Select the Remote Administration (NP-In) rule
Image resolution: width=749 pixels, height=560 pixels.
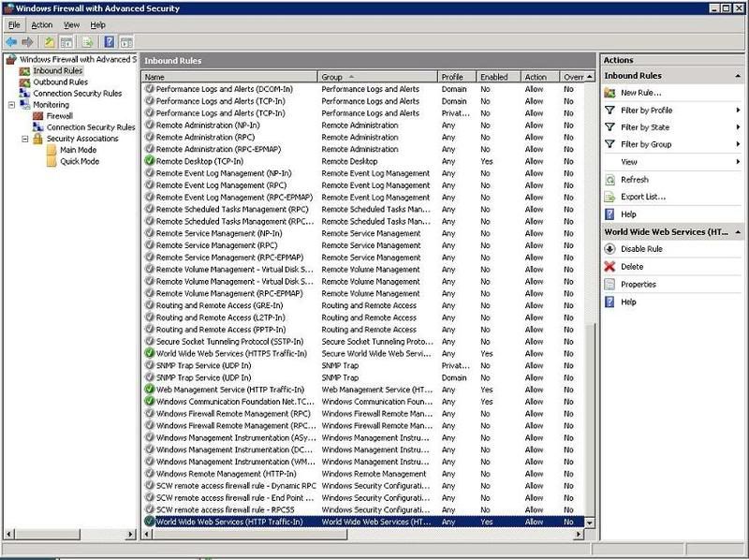click(363, 125)
